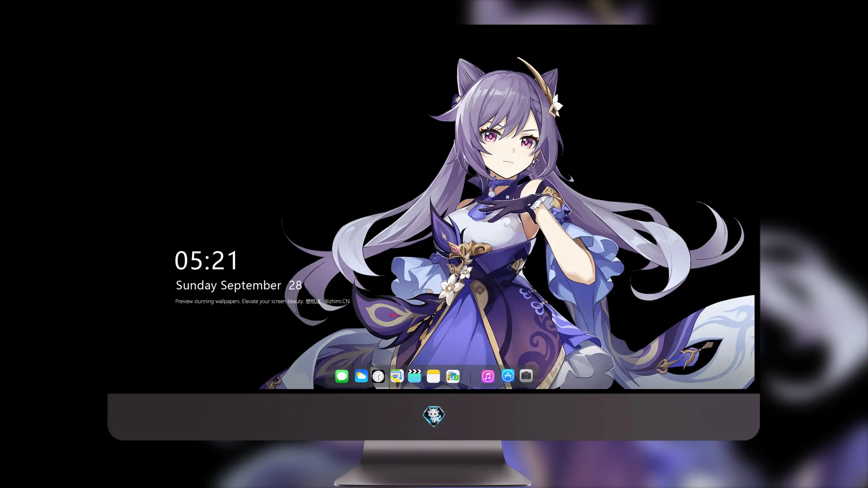Launch the Weather app from the dock

point(361,376)
